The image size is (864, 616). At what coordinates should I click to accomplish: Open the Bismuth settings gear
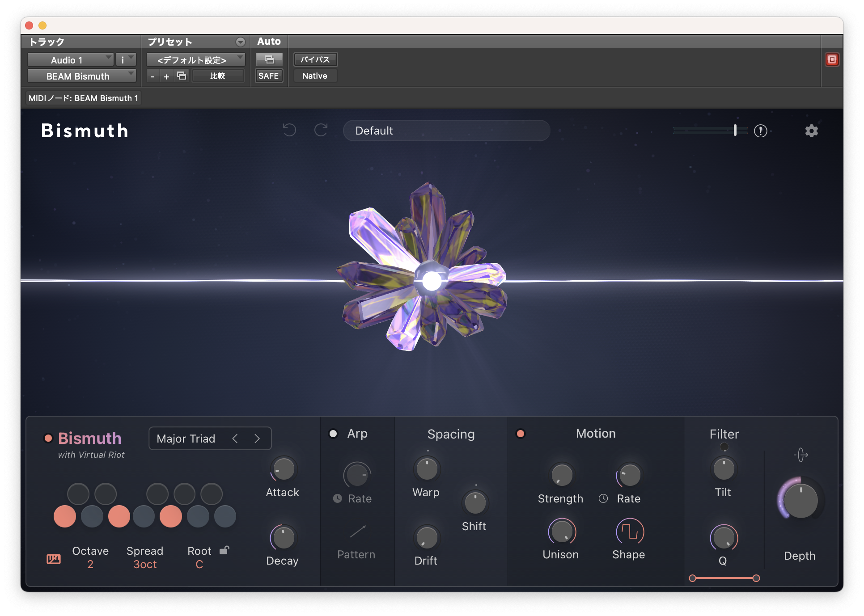[x=811, y=131]
